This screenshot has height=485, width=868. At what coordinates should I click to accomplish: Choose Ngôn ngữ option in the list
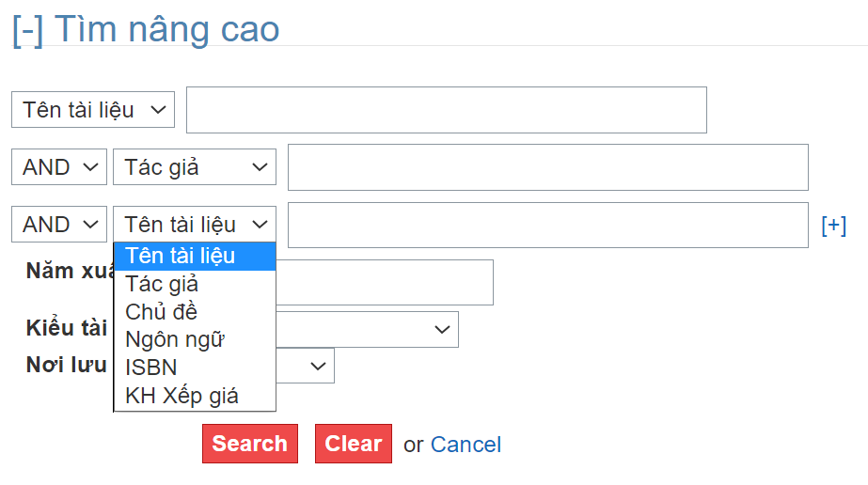pos(194,339)
